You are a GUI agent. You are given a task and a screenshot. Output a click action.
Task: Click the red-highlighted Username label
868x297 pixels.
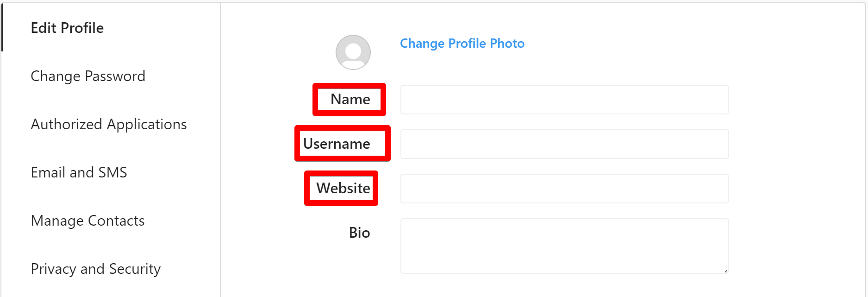tap(343, 144)
